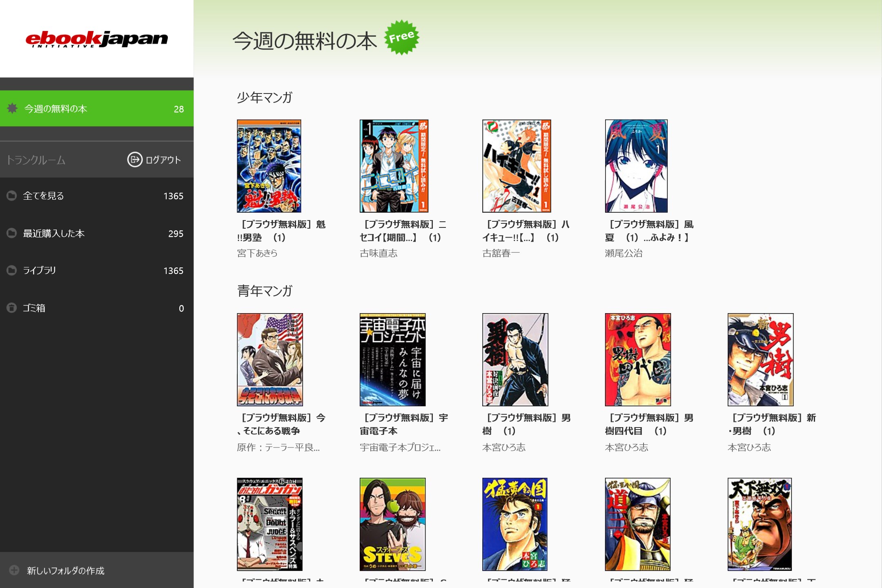Click the plus icon for new folder
The height and width of the screenshot is (588, 882).
coord(14,570)
